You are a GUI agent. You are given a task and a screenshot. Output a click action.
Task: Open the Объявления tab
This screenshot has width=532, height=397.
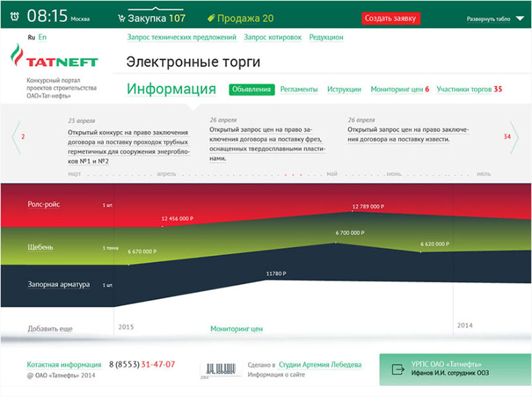pyautogui.click(x=251, y=89)
